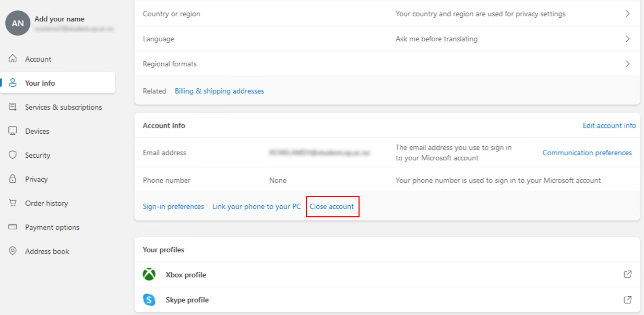
Task: Click the Language row label
Action: click(159, 39)
